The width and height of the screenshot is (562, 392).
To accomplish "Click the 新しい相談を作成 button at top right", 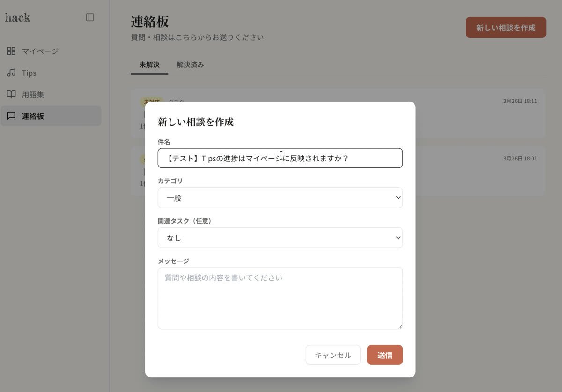I will tap(506, 28).
